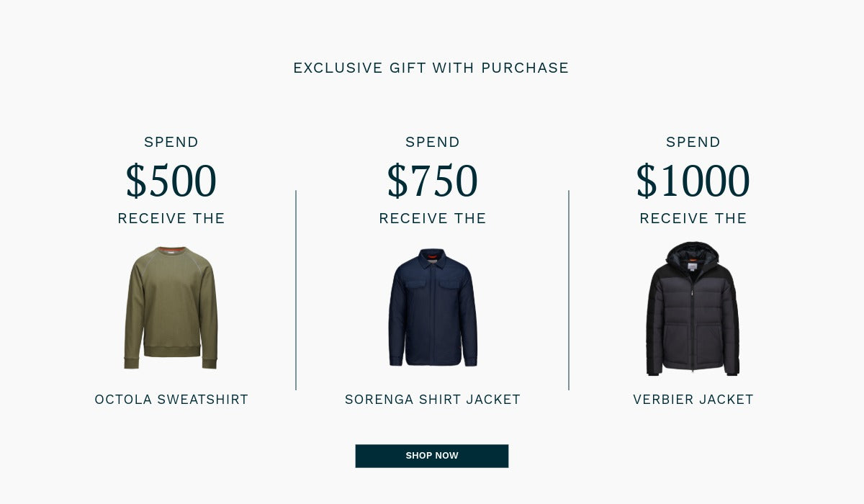The image size is (864, 504).
Task: Open the olive Octola Sweatshirt image
Action: [x=171, y=308]
